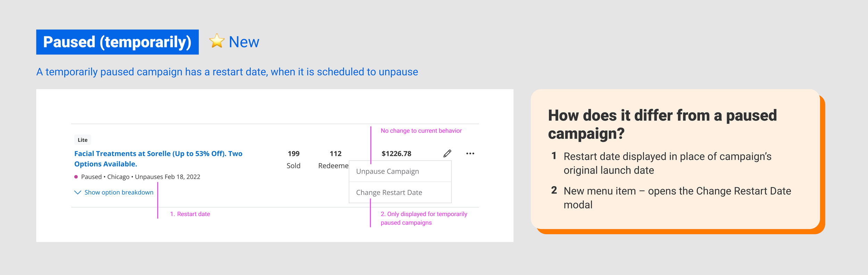Viewport: 868px width, 275px height.
Task: Click the 199 Sold statistic
Action: click(293, 160)
